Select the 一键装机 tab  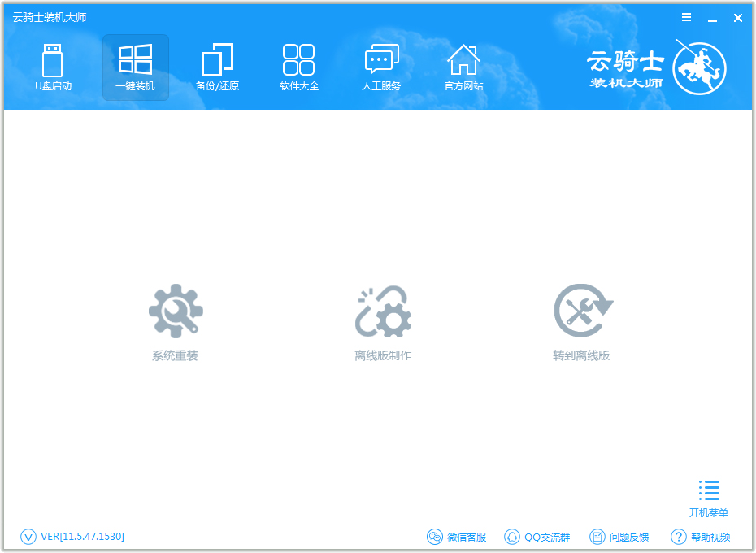[136, 67]
